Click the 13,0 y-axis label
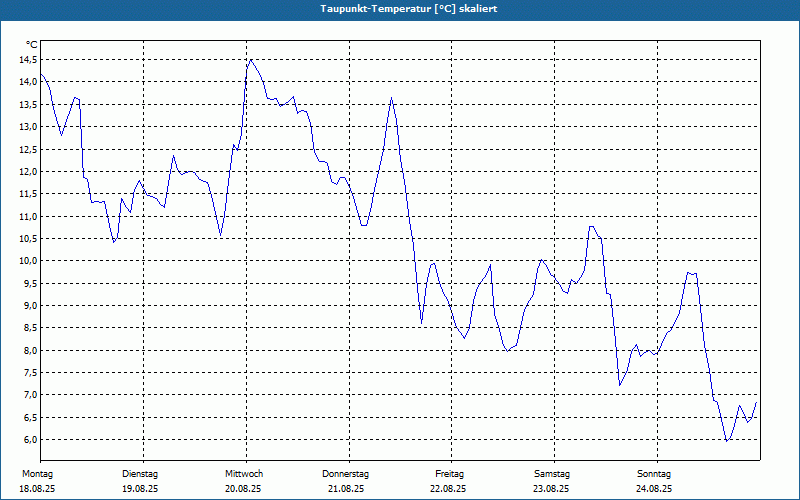The width and height of the screenshot is (800, 500). click(x=29, y=127)
